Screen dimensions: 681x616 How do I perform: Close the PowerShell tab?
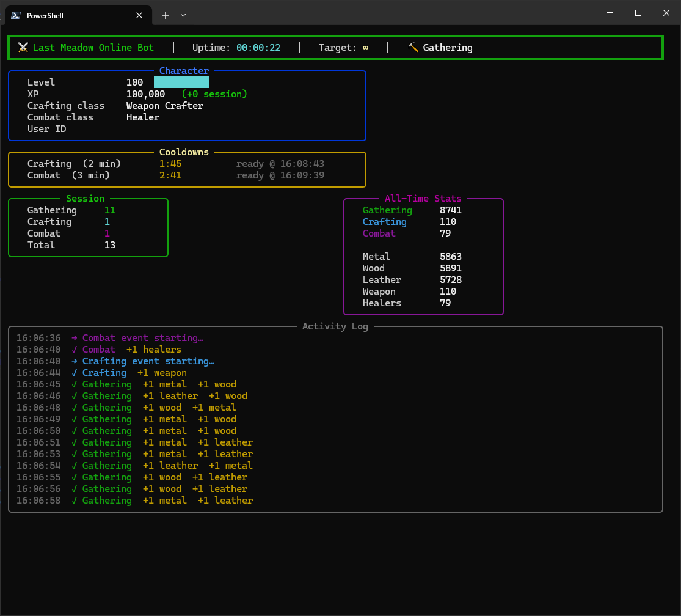coord(139,15)
